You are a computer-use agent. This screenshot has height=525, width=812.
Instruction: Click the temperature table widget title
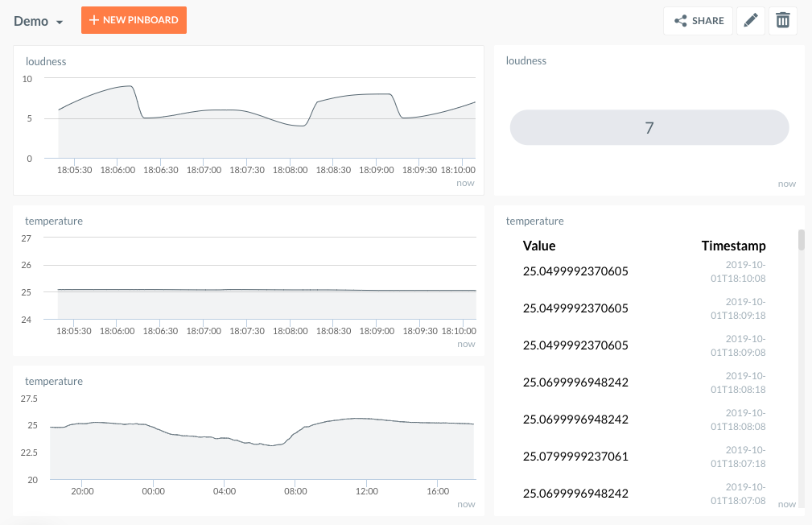(534, 221)
